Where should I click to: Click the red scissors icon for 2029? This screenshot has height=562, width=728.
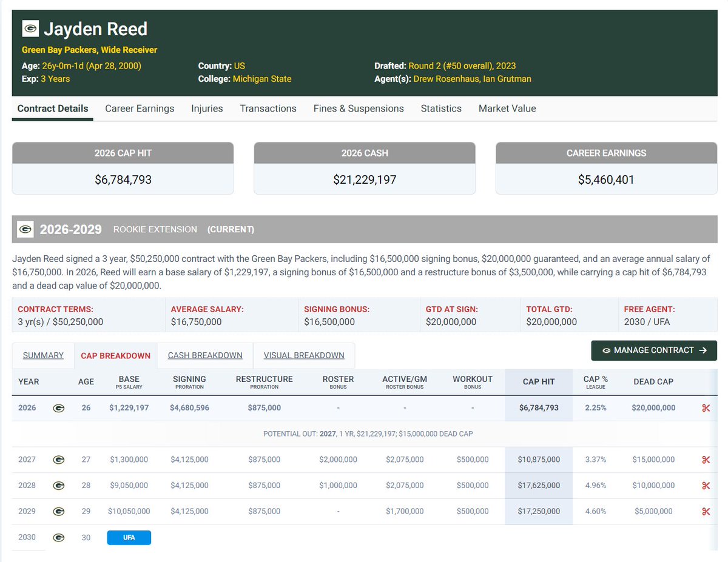(706, 511)
